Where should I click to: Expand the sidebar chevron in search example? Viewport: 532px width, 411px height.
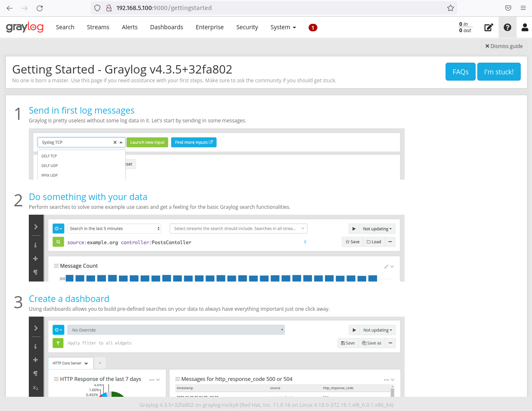tap(36, 227)
